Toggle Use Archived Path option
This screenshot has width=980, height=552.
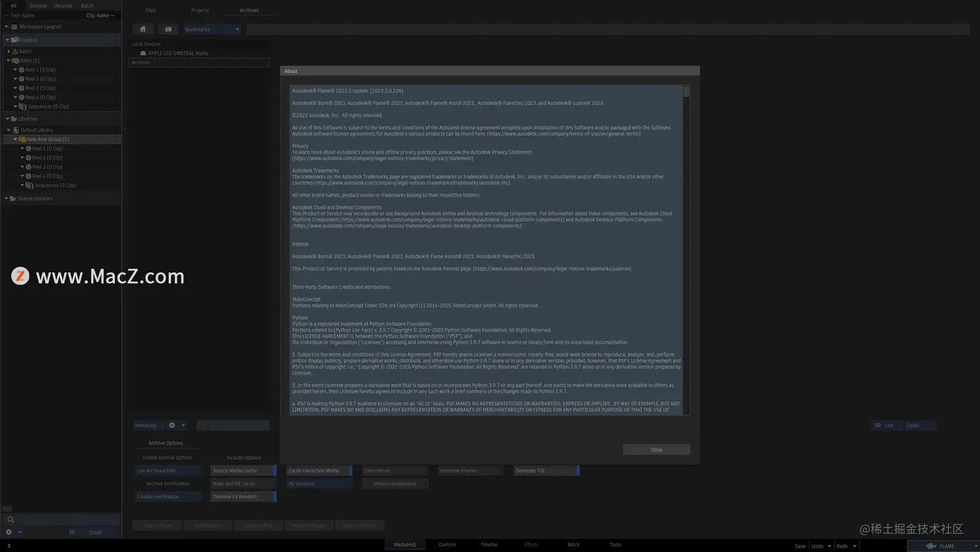pyautogui.click(x=167, y=471)
